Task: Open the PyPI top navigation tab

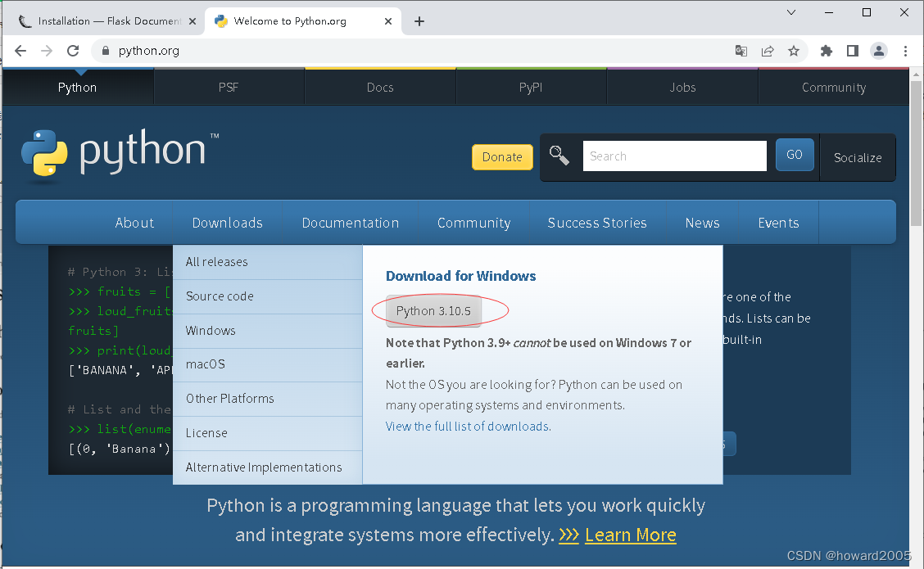Action: [x=531, y=87]
